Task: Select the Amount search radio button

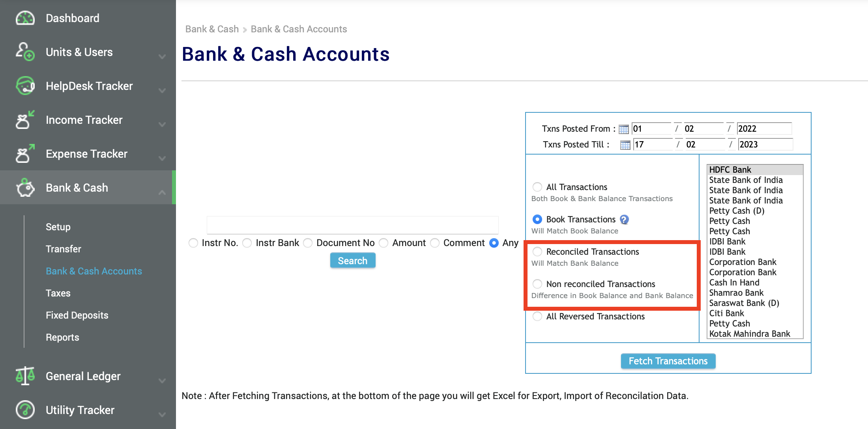Action: (x=383, y=243)
